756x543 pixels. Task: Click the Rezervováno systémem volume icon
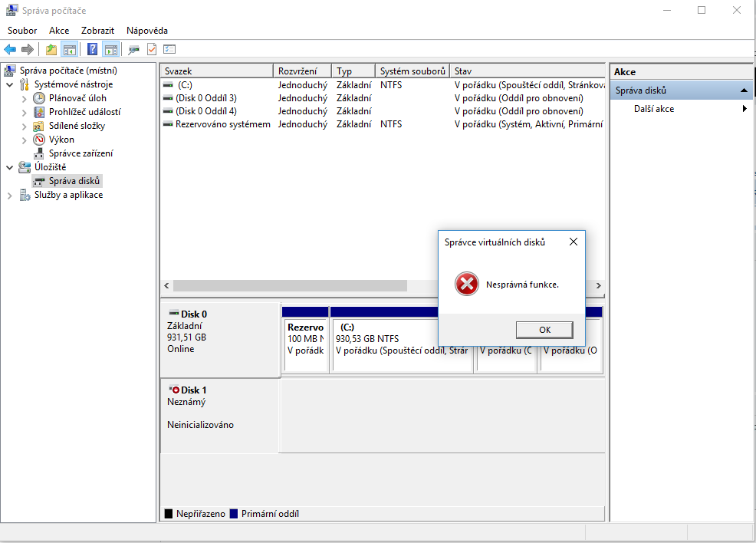168,124
